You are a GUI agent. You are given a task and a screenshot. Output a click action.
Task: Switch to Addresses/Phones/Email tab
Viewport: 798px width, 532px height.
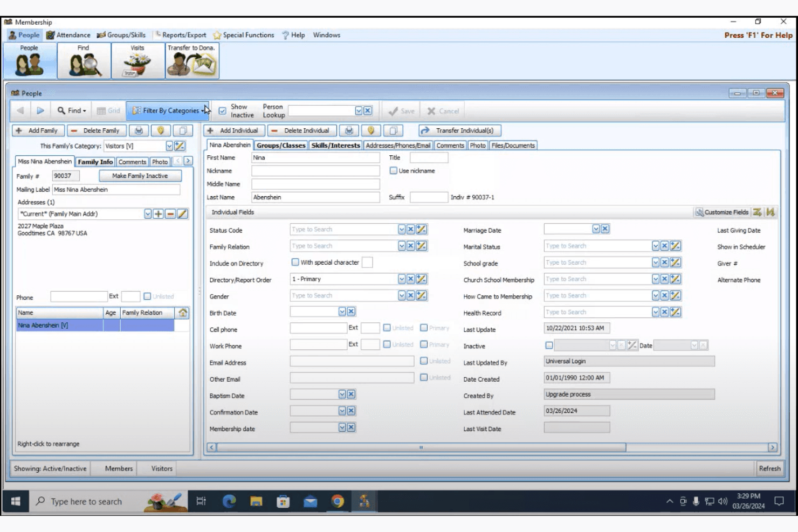point(398,146)
